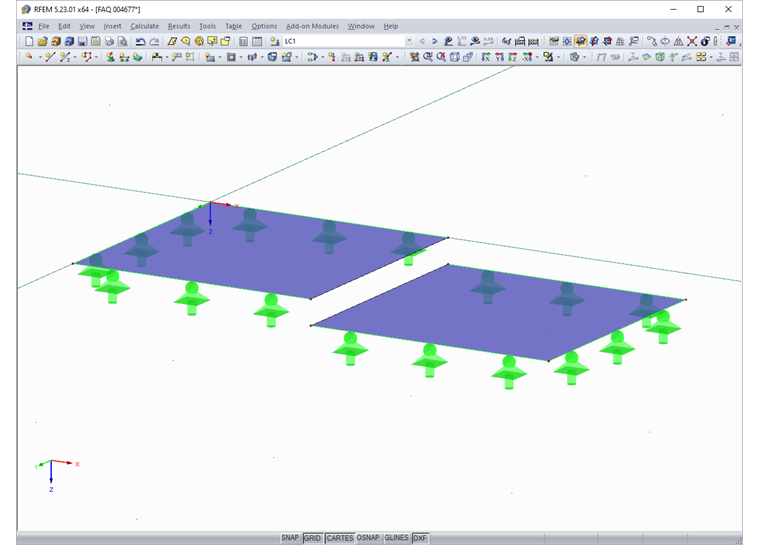Open the Results menu
Image resolution: width=760 pixels, height=545 pixels.
(179, 26)
